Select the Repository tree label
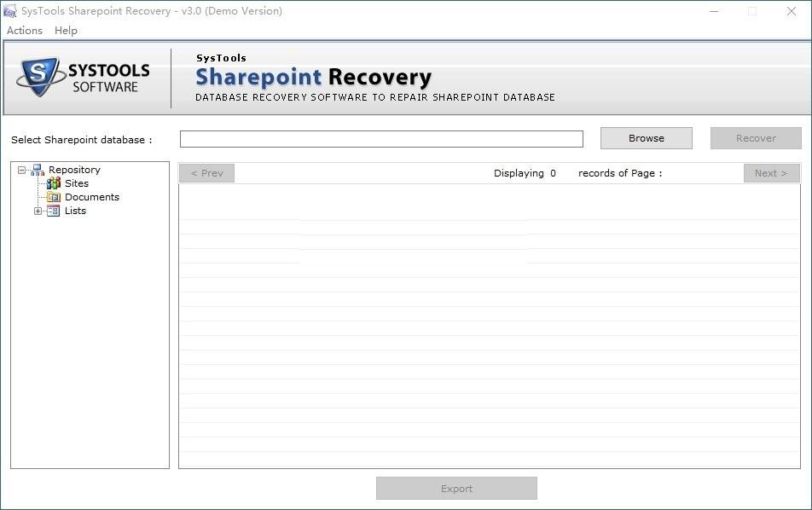The image size is (812, 510). tap(74, 170)
